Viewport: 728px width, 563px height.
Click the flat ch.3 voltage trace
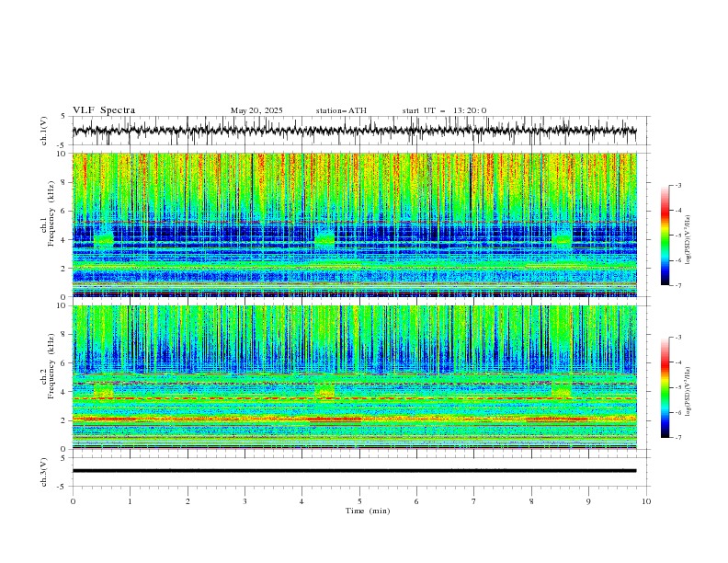point(354,471)
